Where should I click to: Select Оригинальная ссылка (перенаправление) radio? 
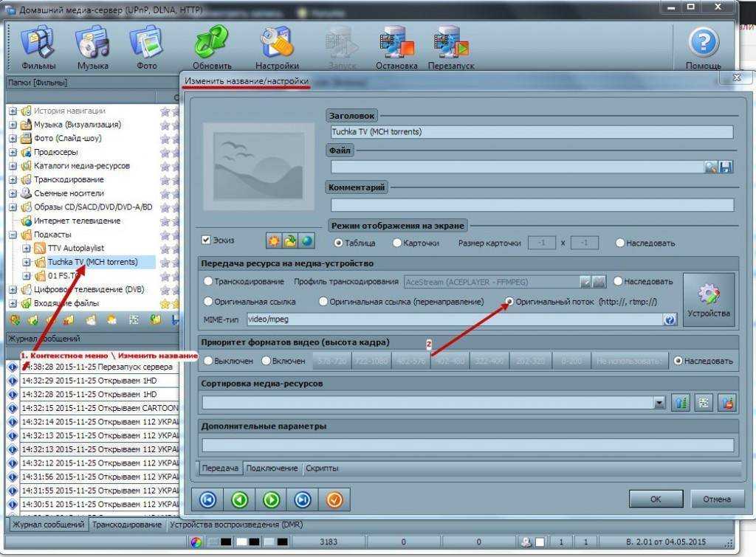(323, 302)
